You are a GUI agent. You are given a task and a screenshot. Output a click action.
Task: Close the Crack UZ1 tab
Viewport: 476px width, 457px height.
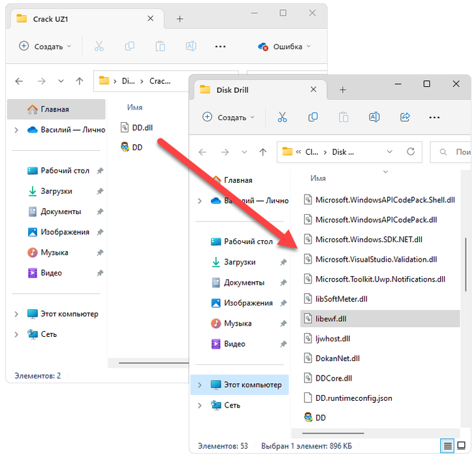(150, 19)
